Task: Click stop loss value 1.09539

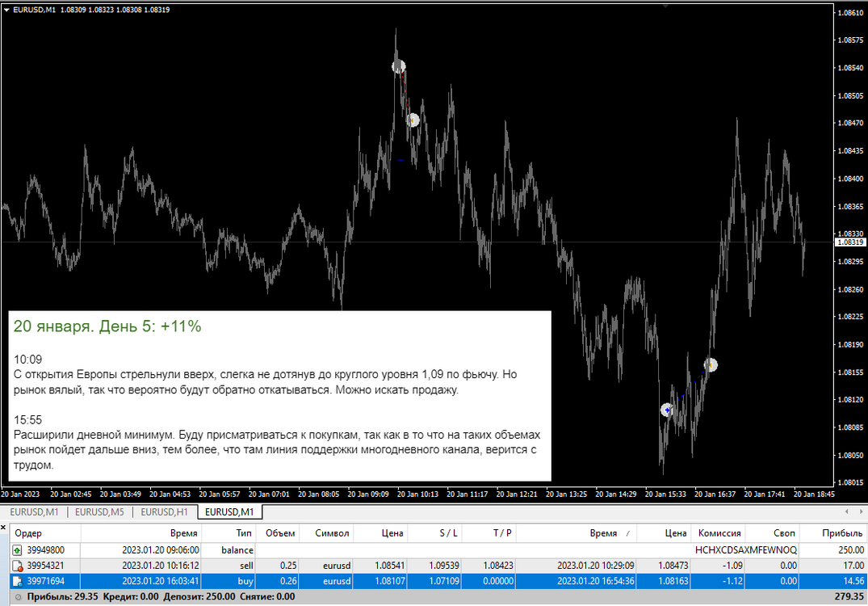Action: coord(443,566)
